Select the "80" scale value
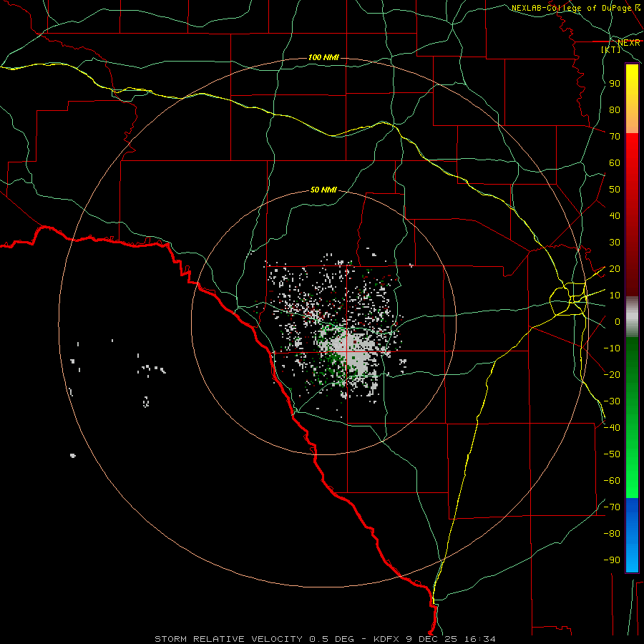 [615, 110]
